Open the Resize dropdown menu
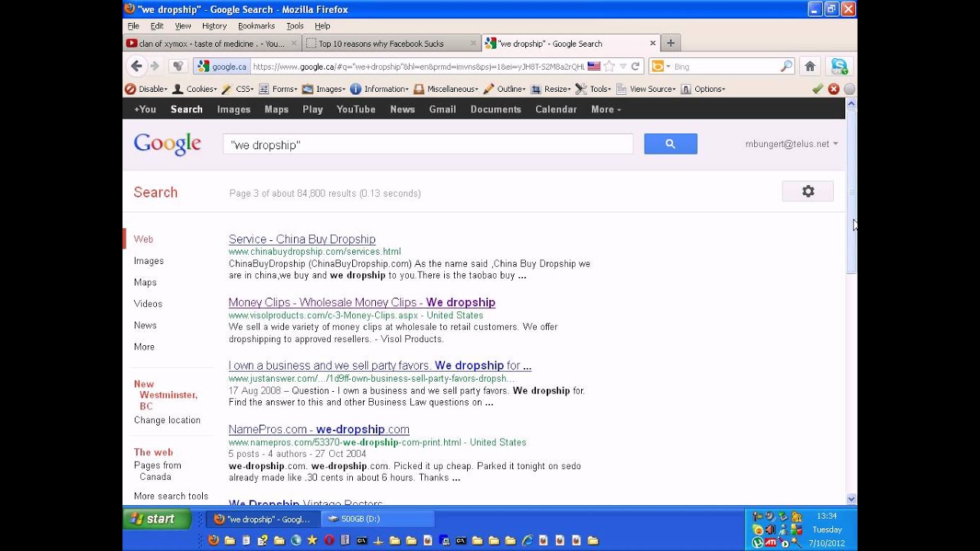Screen dimensions: 980x551 [x=550, y=89]
